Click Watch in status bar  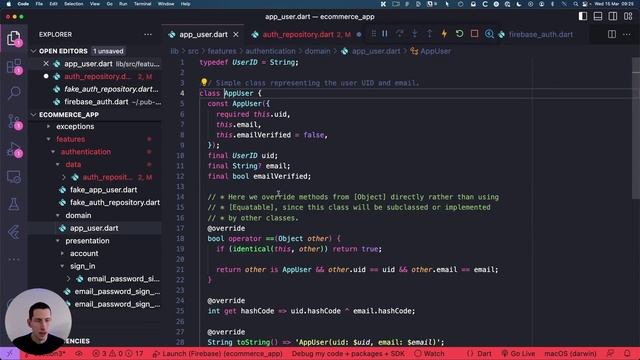[x=429, y=353]
